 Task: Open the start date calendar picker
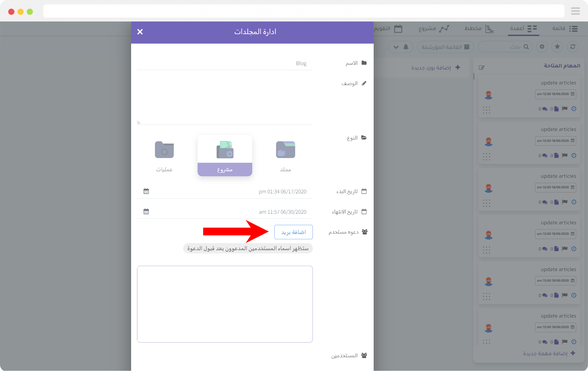[x=146, y=191]
